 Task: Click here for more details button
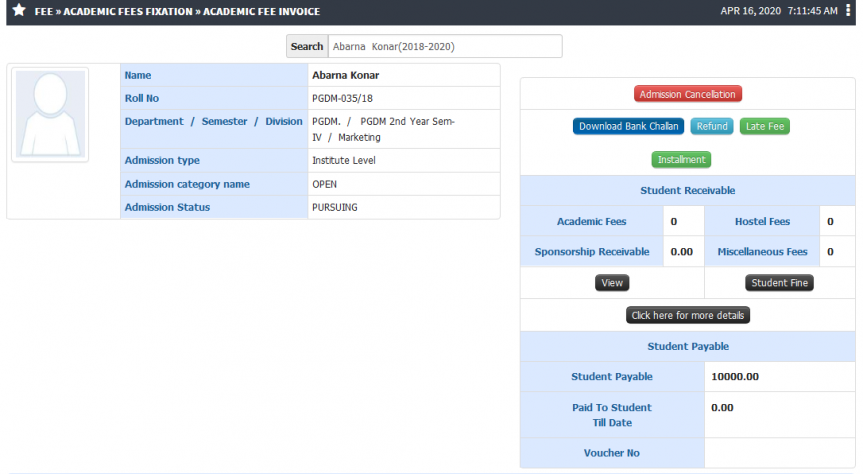[687, 315]
